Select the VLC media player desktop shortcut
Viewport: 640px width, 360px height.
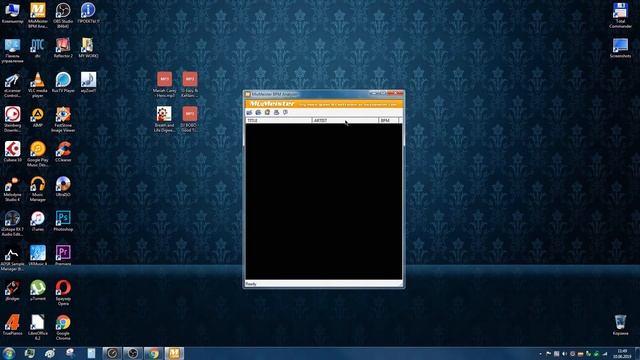click(x=38, y=85)
